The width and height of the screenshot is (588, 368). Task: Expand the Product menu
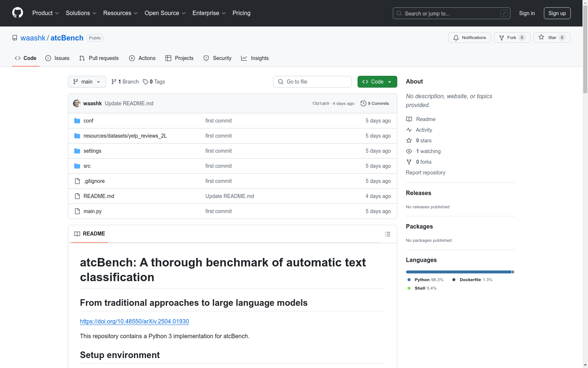pos(46,13)
